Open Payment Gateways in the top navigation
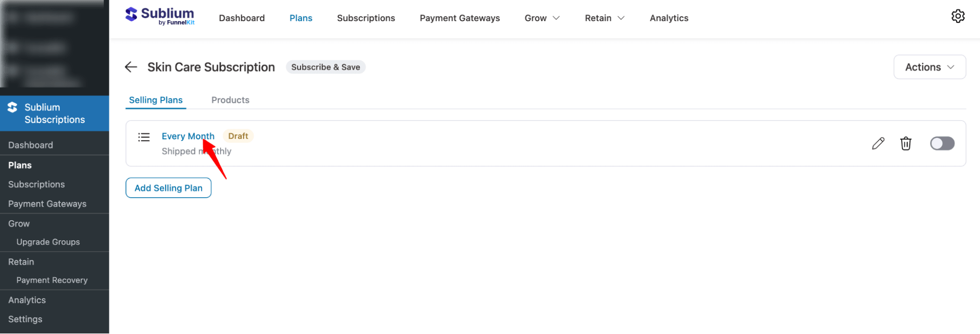The image size is (980, 334). tap(460, 18)
